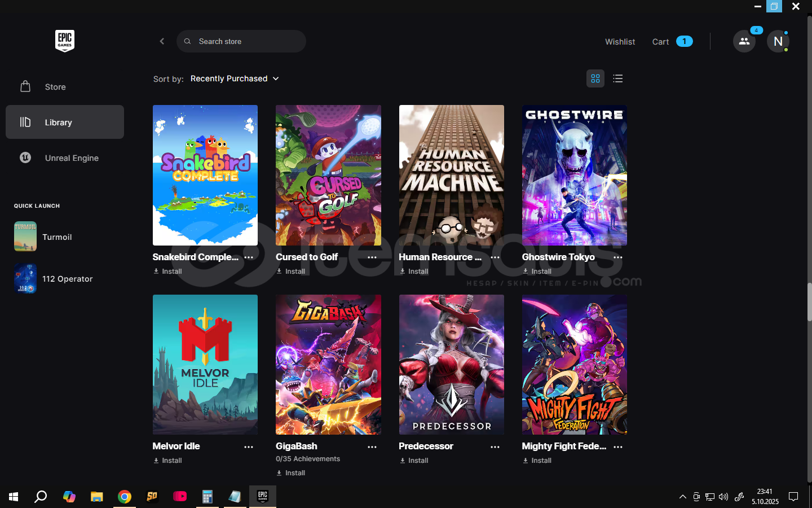The image size is (812, 508).
Task: Open the Cart
Action: pos(672,42)
